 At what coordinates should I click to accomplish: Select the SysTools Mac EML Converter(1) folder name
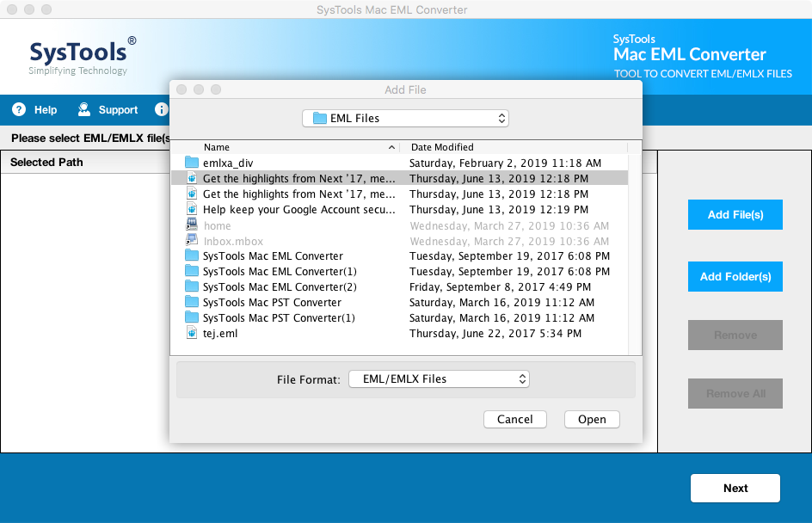[x=280, y=271]
